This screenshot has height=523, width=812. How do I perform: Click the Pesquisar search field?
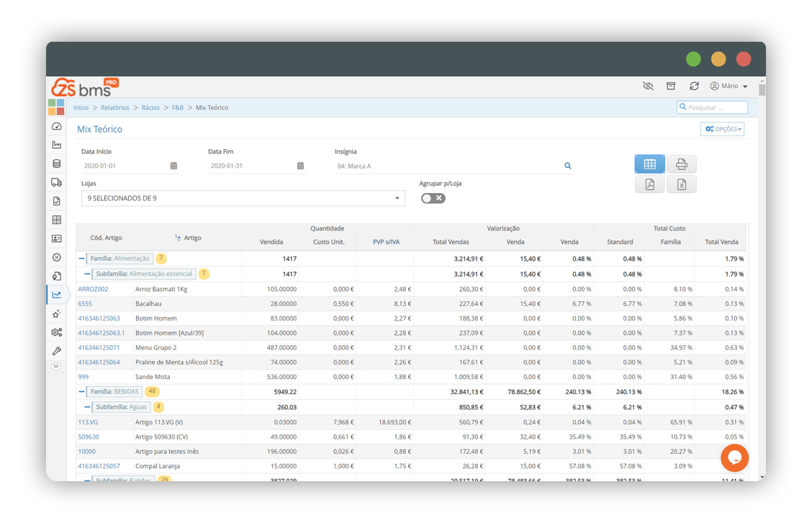pyautogui.click(x=712, y=107)
